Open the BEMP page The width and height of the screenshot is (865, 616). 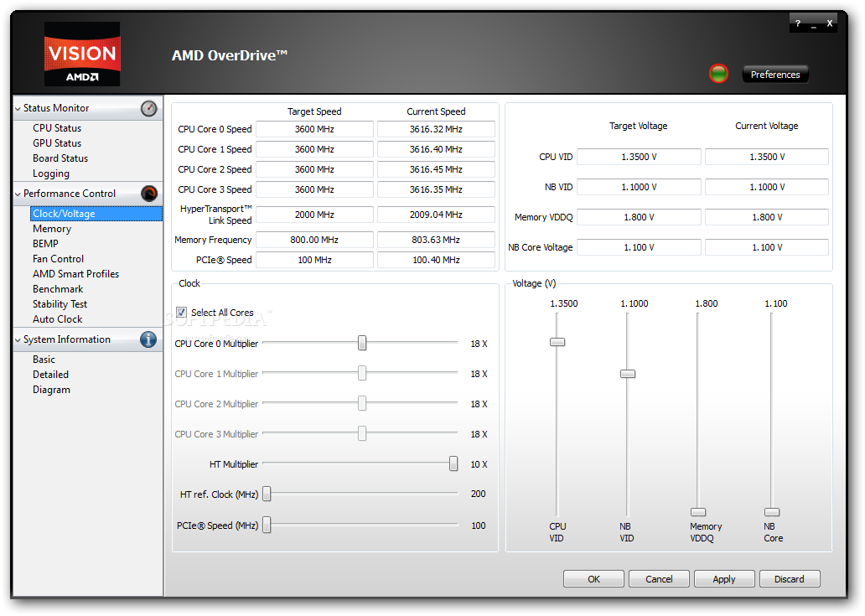[45, 244]
